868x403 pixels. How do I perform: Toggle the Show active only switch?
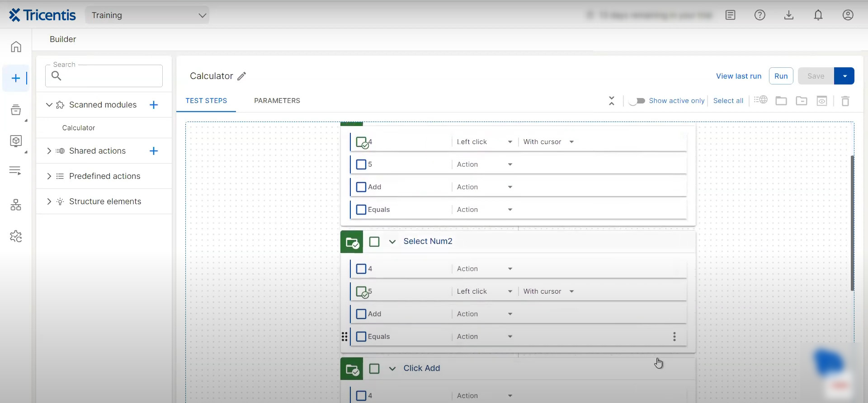(x=637, y=101)
